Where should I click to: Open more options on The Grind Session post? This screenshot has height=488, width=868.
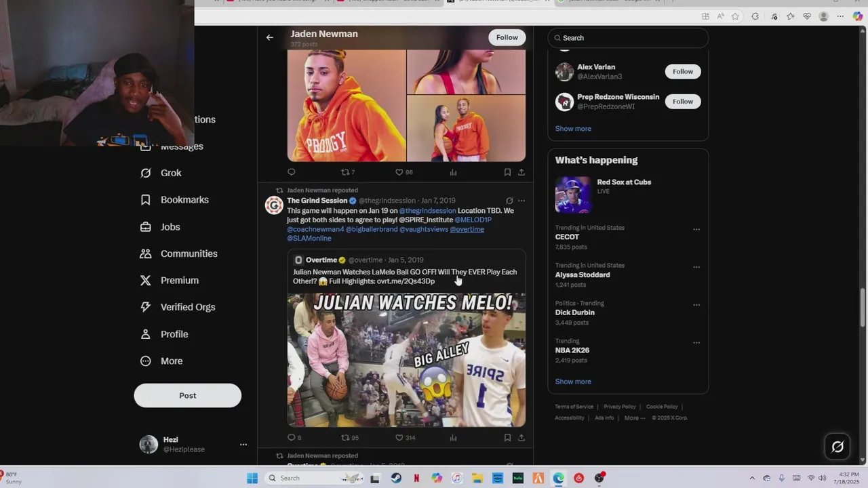pyautogui.click(x=521, y=201)
